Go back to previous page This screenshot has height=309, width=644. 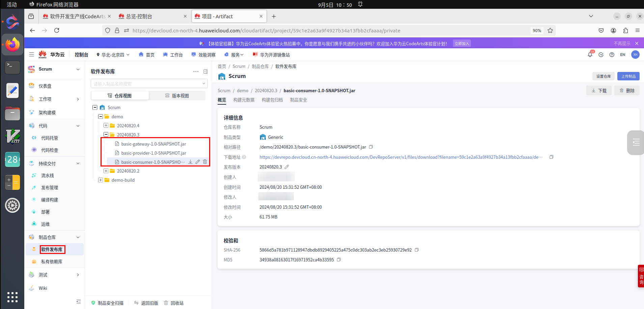coord(32,30)
